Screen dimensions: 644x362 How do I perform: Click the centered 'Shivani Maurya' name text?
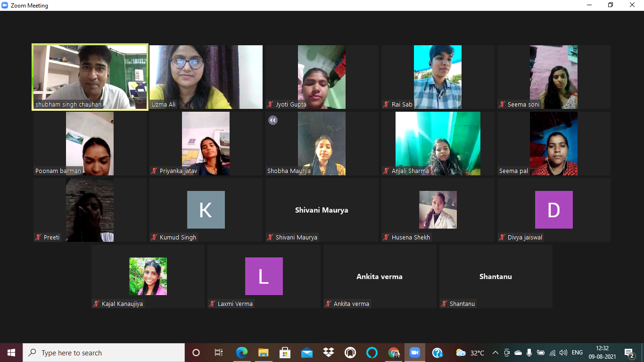point(322,210)
